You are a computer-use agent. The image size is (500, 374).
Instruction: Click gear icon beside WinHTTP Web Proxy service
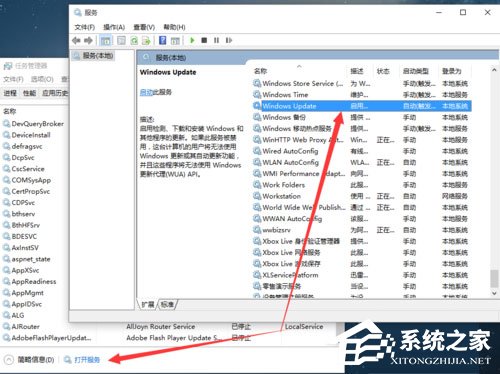click(x=257, y=140)
